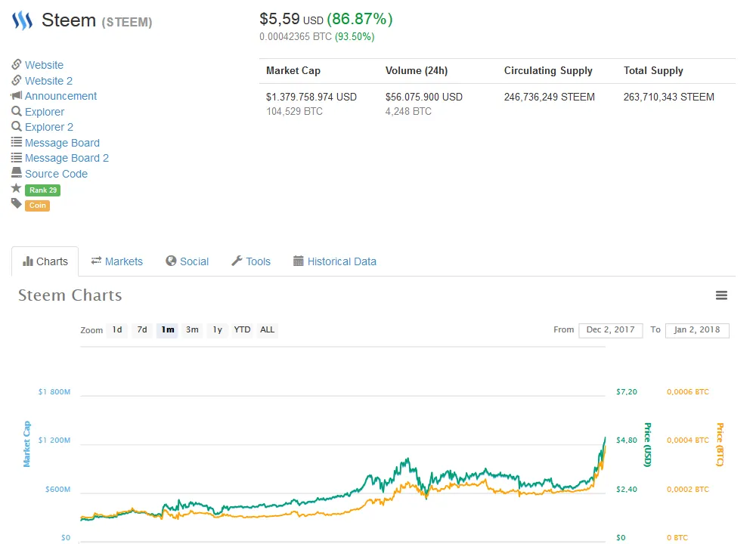
Task: Switch to the Charts tab
Action: [45, 261]
